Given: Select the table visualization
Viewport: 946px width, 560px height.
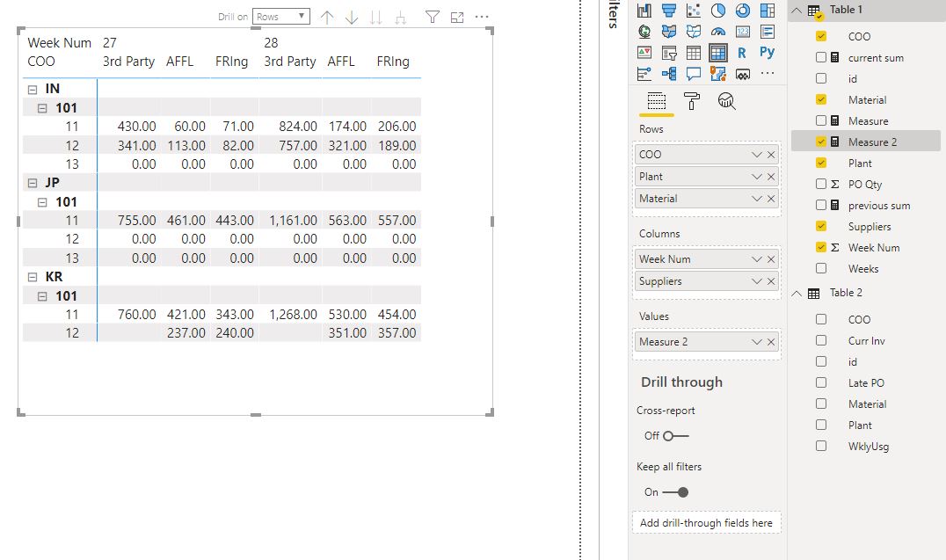Looking at the screenshot, I should (x=693, y=53).
